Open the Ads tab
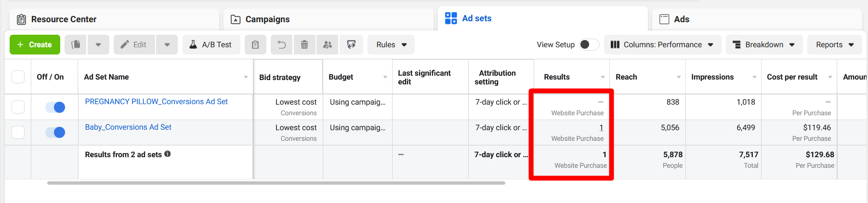 click(x=681, y=19)
